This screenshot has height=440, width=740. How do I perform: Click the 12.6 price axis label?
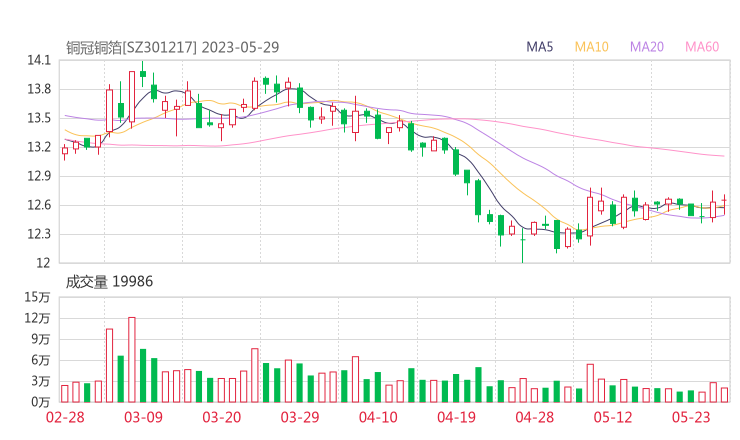39,205
